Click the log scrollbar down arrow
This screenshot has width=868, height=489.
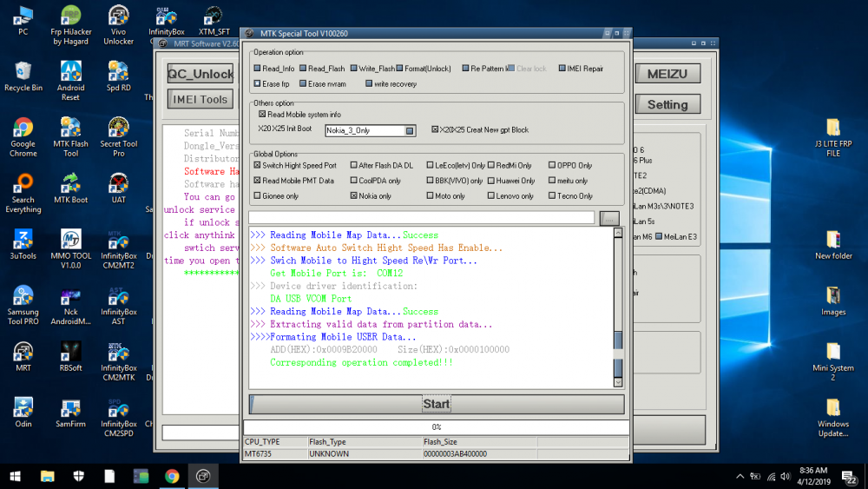(618, 382)
